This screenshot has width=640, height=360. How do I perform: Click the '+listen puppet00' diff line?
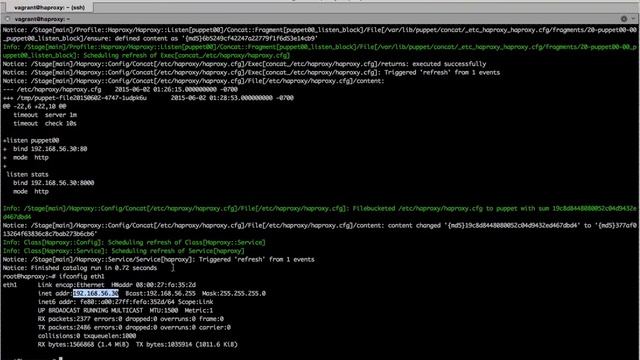pos(31,140)
